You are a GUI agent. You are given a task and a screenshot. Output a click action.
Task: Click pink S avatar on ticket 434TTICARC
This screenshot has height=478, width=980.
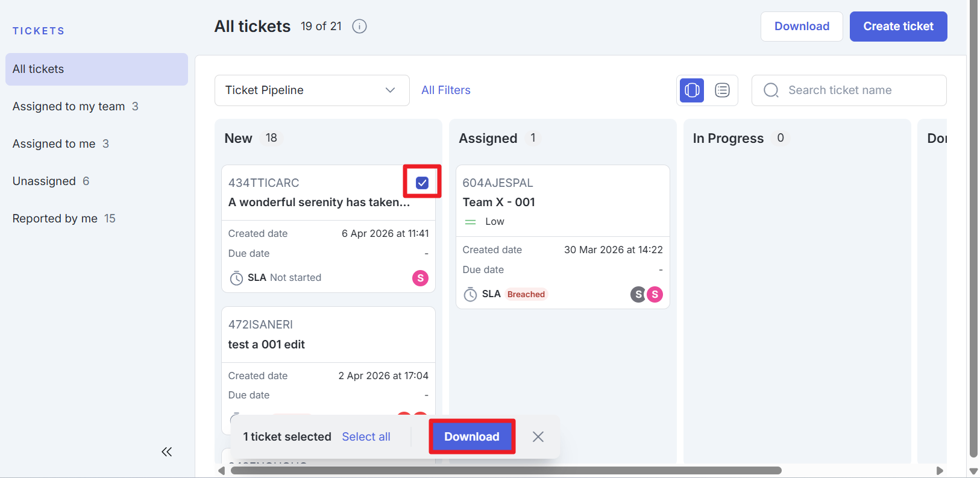[x=420, y=278]
